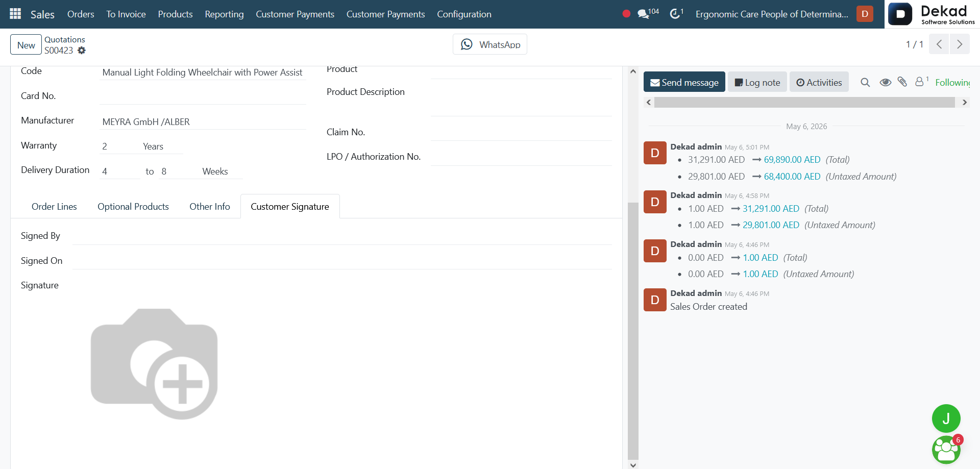The height and width of the screenshot is (469, 980).
Task: Open the Reporting menu
Action: (224, 14)
